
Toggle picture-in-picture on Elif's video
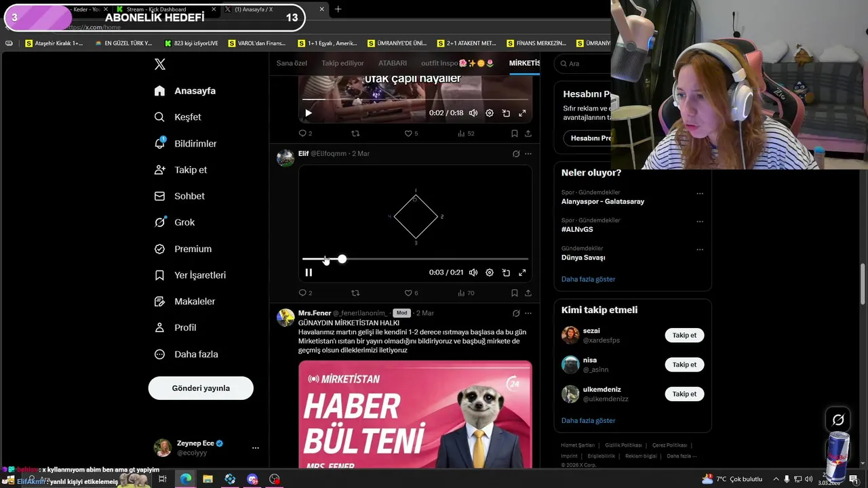[506, 272]
